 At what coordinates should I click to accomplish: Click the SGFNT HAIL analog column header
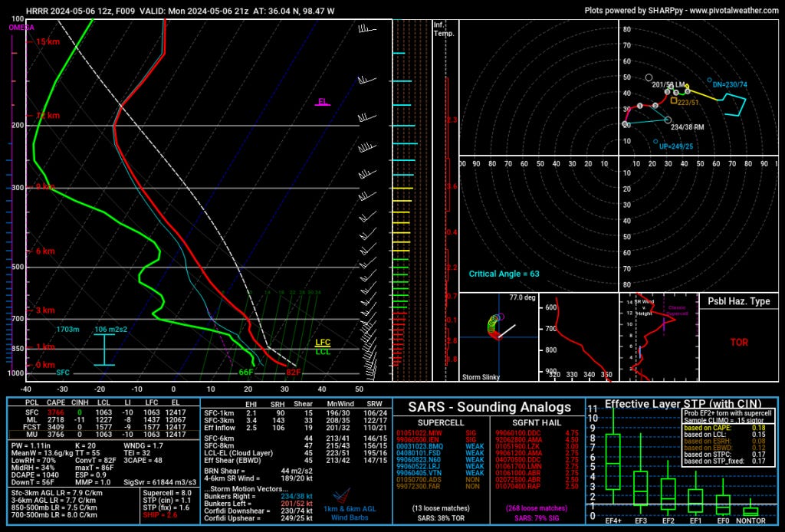point(537,423)
